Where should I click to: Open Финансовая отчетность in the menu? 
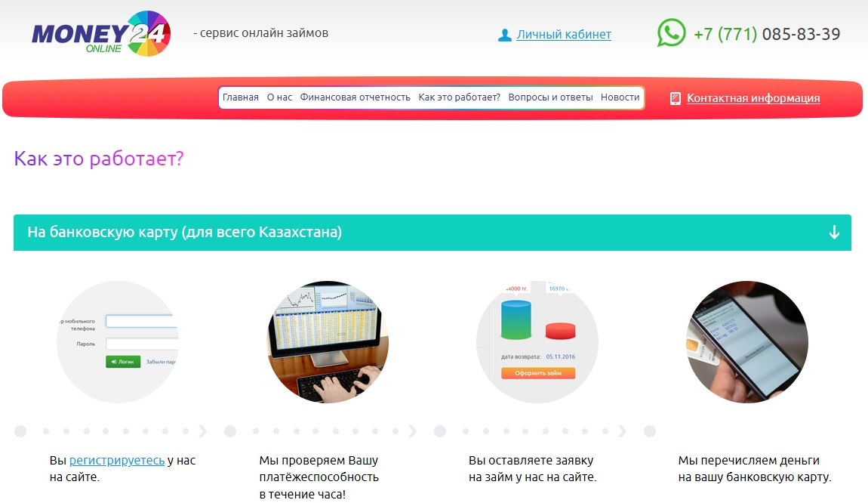click(355, 97)
